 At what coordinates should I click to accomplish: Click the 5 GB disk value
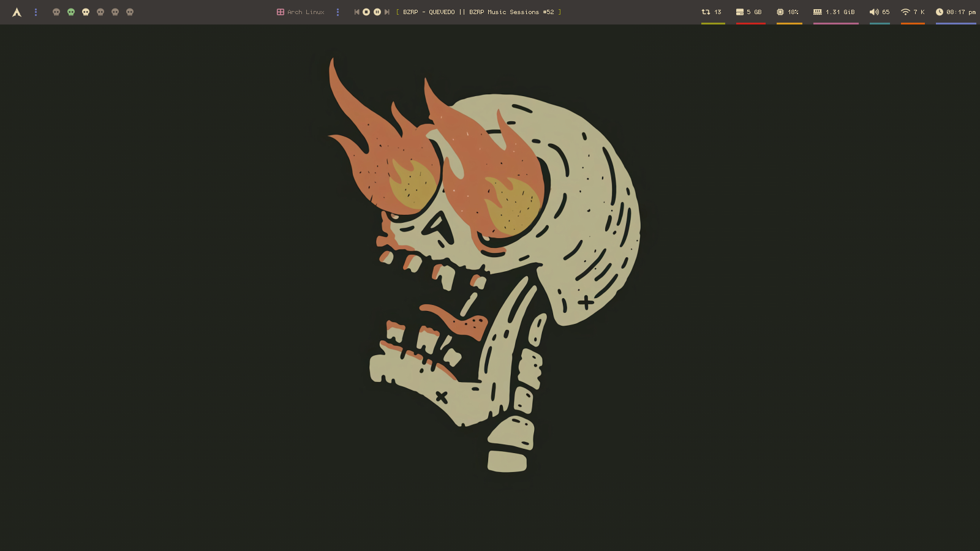coord(754,12)
